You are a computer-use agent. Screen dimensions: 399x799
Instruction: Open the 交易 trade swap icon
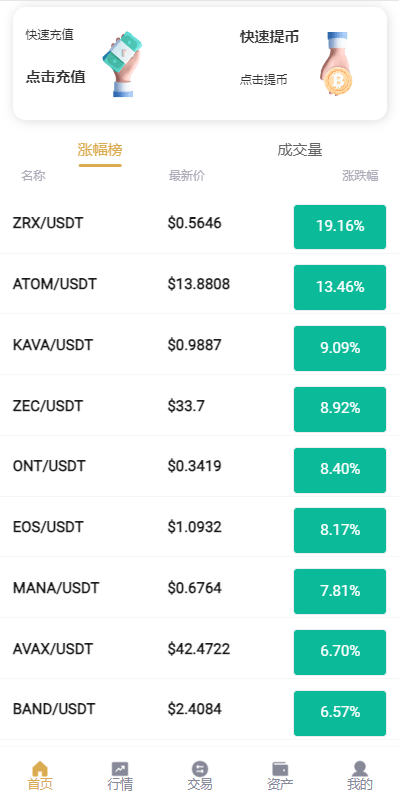click(x=200, y=768)
